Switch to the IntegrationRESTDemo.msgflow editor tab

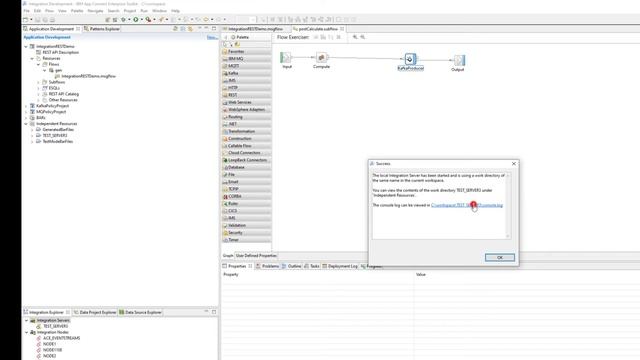pyautogui.click(x=255, y=29)
